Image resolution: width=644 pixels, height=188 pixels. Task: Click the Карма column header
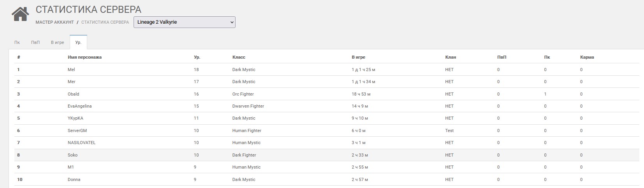(x=587, y=57)
